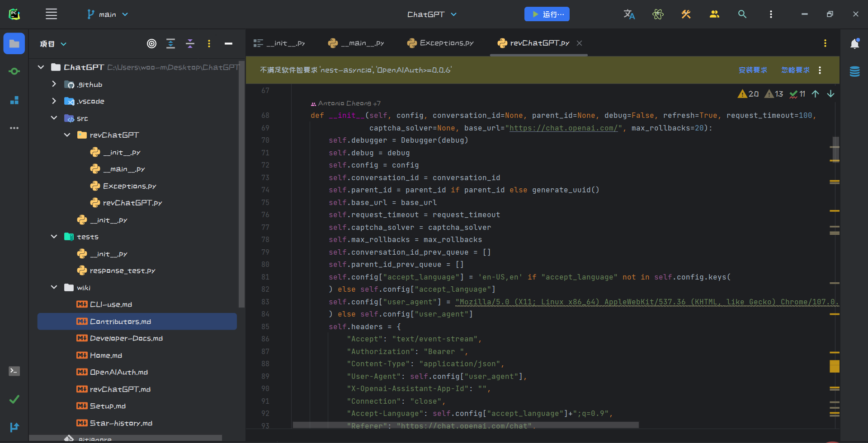868x443 pixels.
Task: Click the Antonio Cheong author annotation
Action: (346, 103)
